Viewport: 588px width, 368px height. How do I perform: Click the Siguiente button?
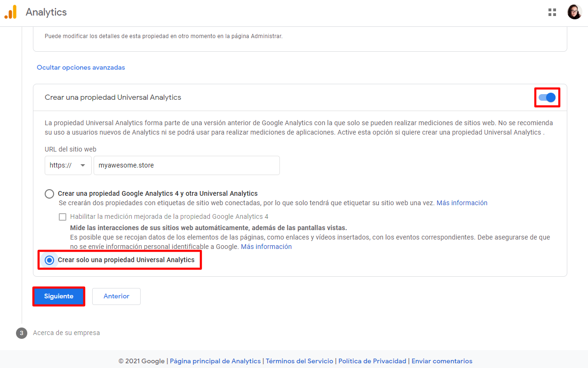tap(59, 296)
